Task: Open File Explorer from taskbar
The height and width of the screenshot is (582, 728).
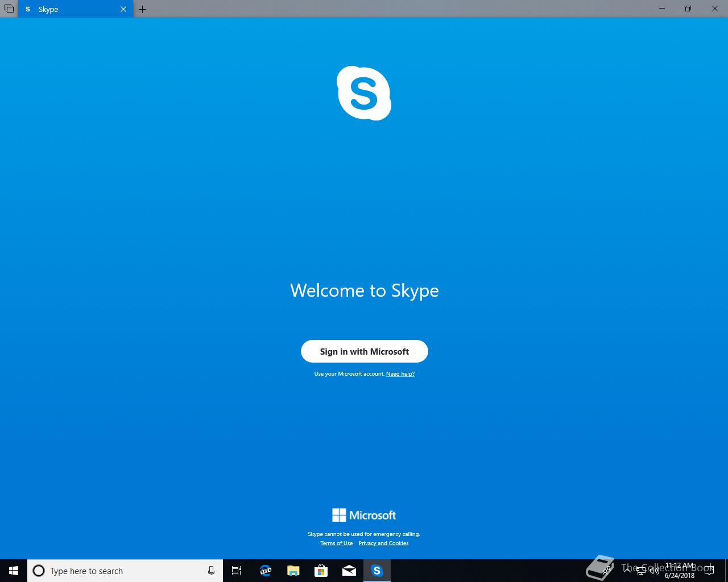Action: (x=293, y=571)
